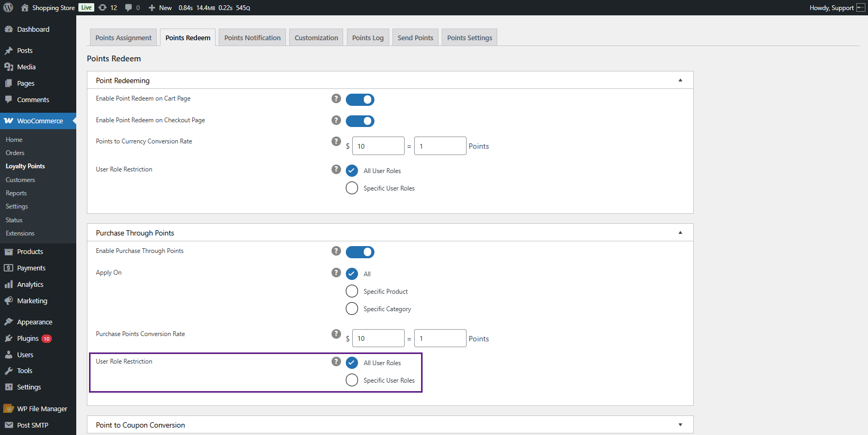Select Specific Category under Apply On

pos(352,309)
